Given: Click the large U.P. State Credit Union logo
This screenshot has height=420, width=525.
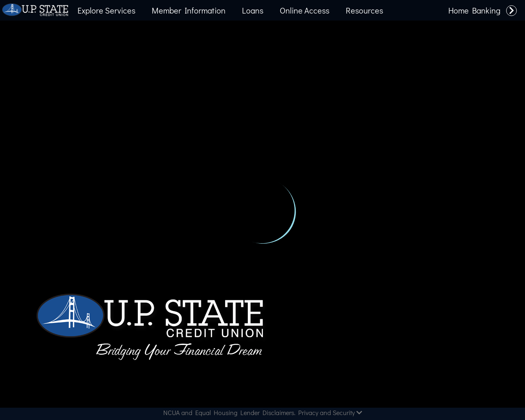Looking at the screenshot, I should (150, 326).
